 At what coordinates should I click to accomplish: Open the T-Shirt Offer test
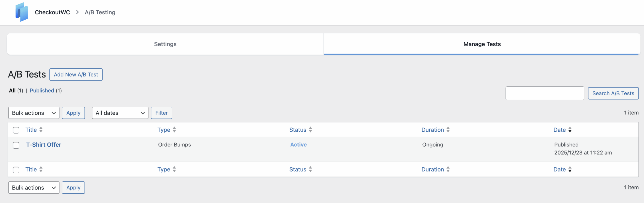click(44, 145)
